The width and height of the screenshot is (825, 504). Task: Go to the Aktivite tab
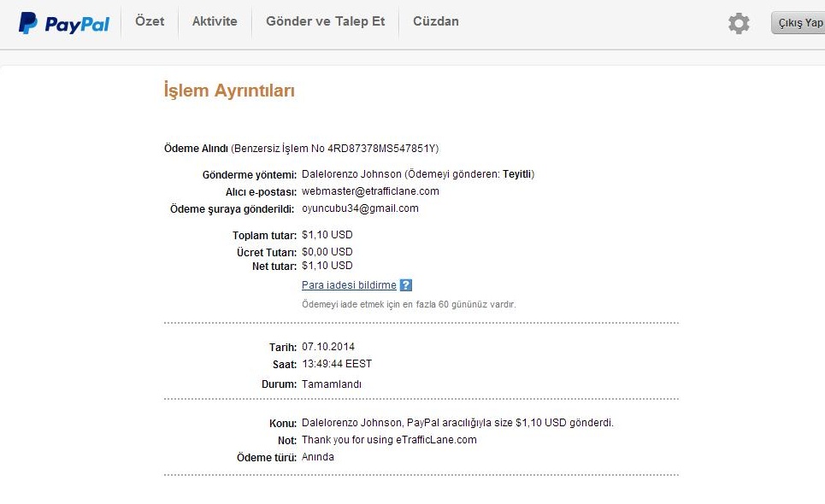point(214,21)
